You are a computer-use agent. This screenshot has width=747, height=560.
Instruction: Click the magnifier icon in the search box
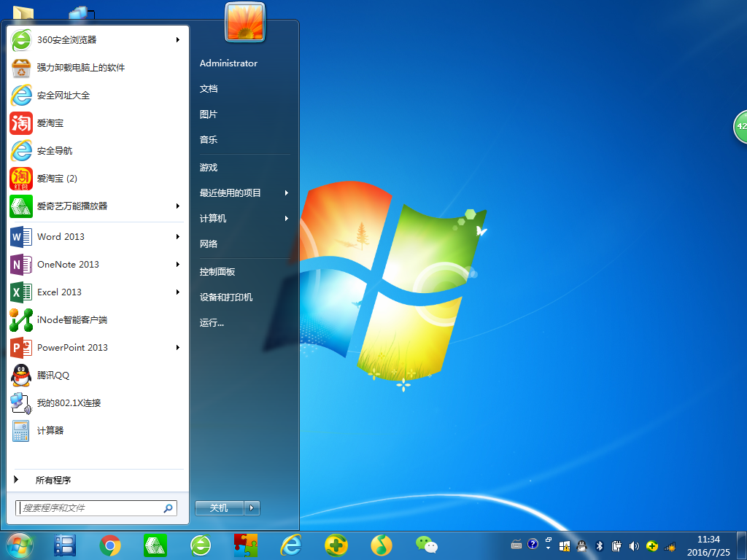pos(169,508)
